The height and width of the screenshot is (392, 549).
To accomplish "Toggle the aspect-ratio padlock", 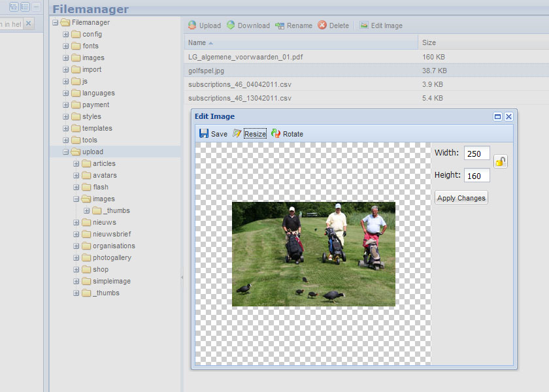I will (x=500, y=160).
